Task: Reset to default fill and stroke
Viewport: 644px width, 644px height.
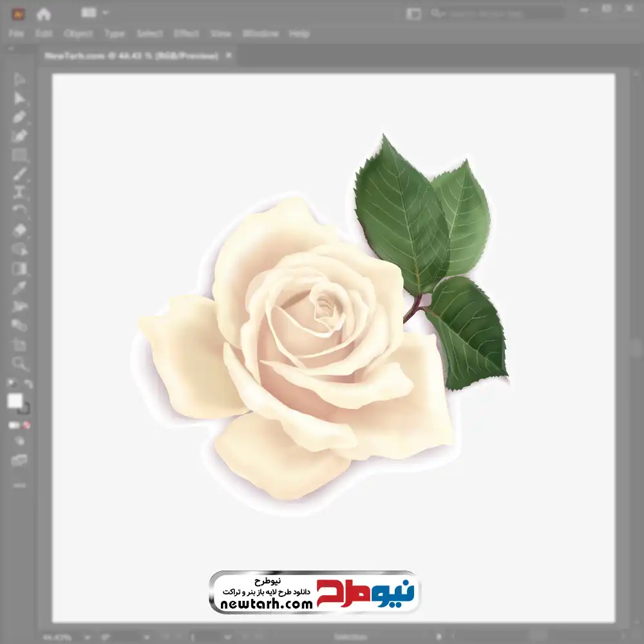Action: click(x=11, y=384)
